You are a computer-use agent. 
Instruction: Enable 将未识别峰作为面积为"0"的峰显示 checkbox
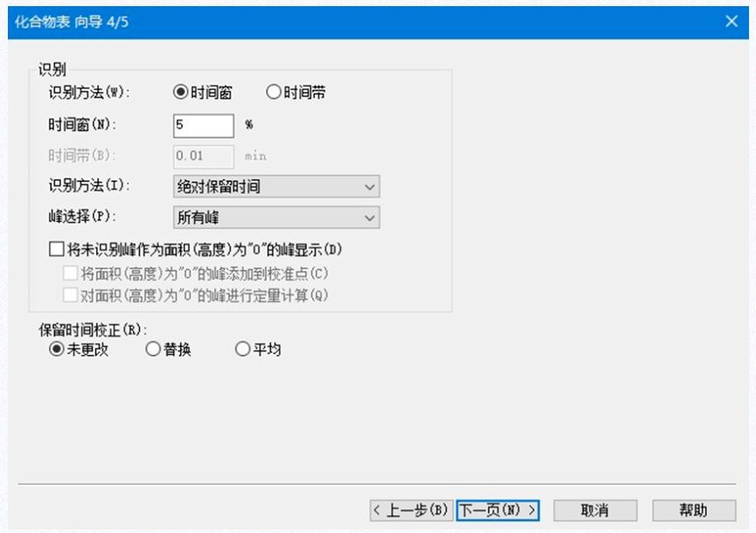click(x=58, y=249)
